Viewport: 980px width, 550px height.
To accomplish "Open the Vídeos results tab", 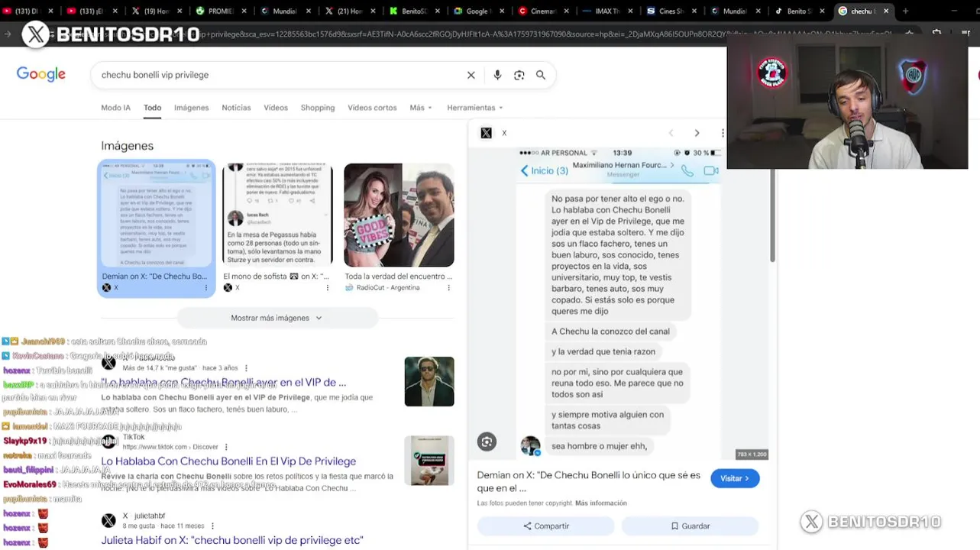I will tap(276, 108).
